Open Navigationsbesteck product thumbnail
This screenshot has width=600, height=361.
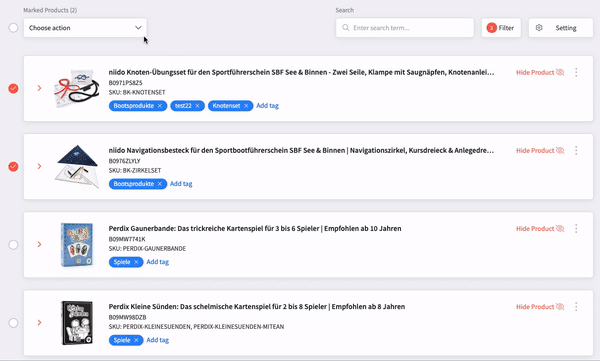coord(77,166)
